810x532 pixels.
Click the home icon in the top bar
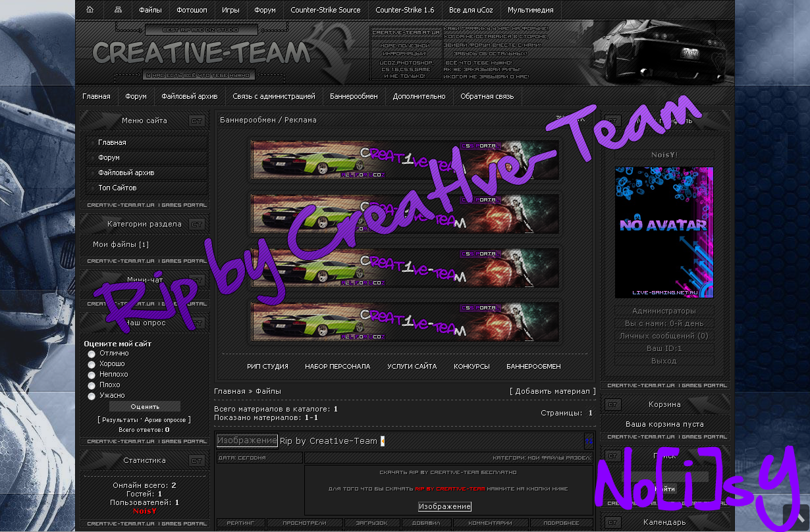(90, 10)
